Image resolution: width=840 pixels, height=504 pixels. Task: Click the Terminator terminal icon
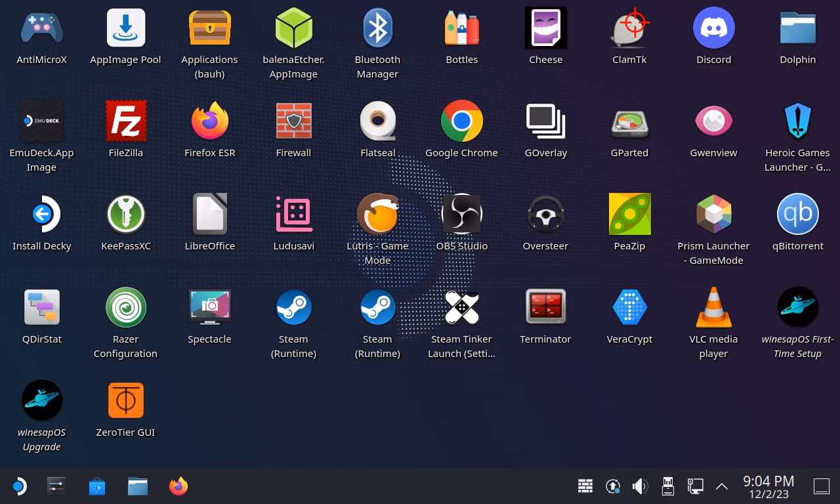click(545, 307)
